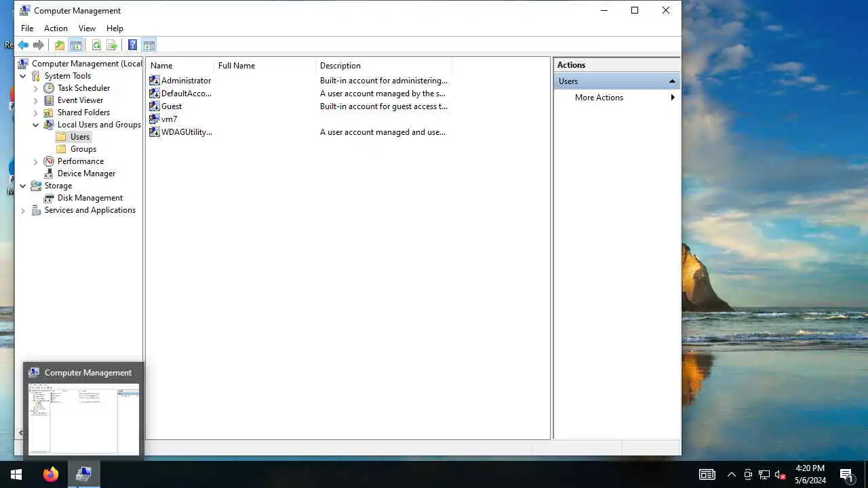Image resolution: width=868 pixels, height=488 pixels.
Task: Toggle Show/Hide Action Pane toolbar icon
Action: click(149, 45)
